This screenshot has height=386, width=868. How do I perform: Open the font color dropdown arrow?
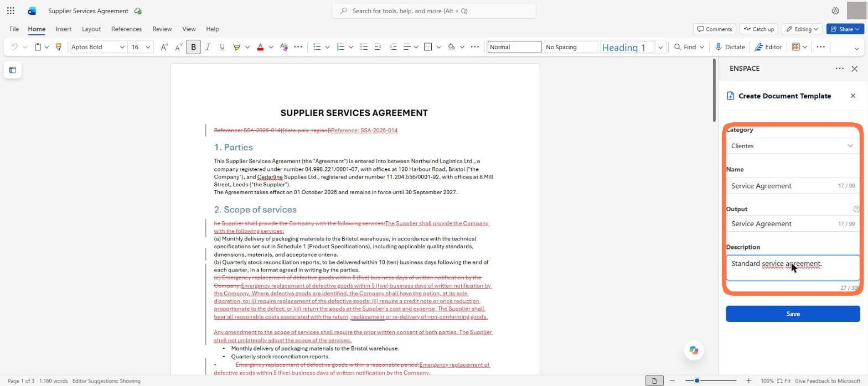point(271,47)
